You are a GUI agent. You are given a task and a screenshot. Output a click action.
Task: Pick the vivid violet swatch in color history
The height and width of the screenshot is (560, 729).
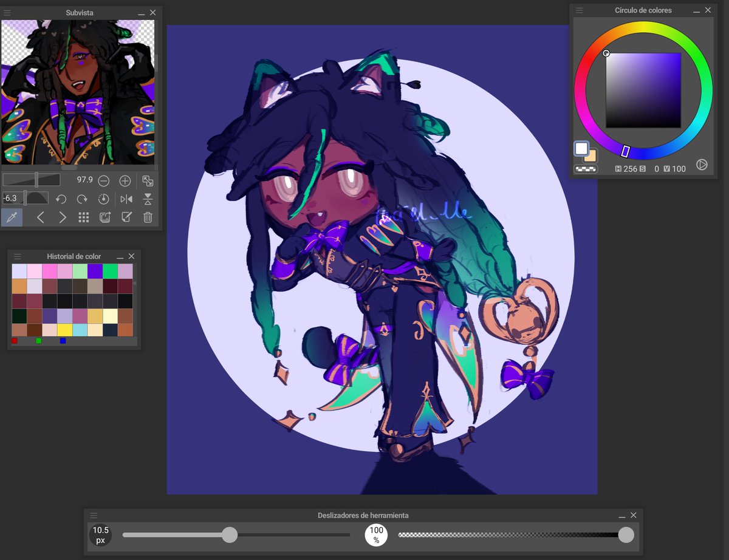pos(95,271)
